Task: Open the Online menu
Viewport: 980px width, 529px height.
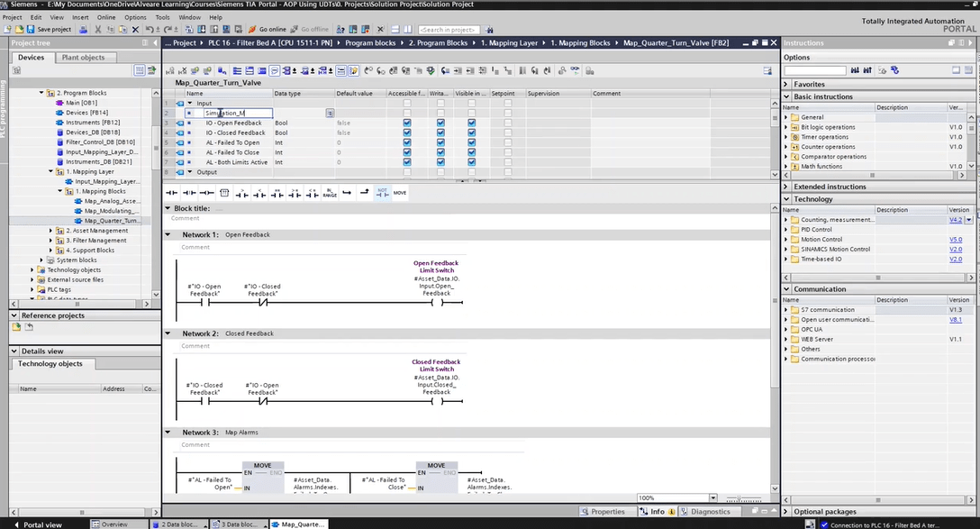Action: [105, 17]
